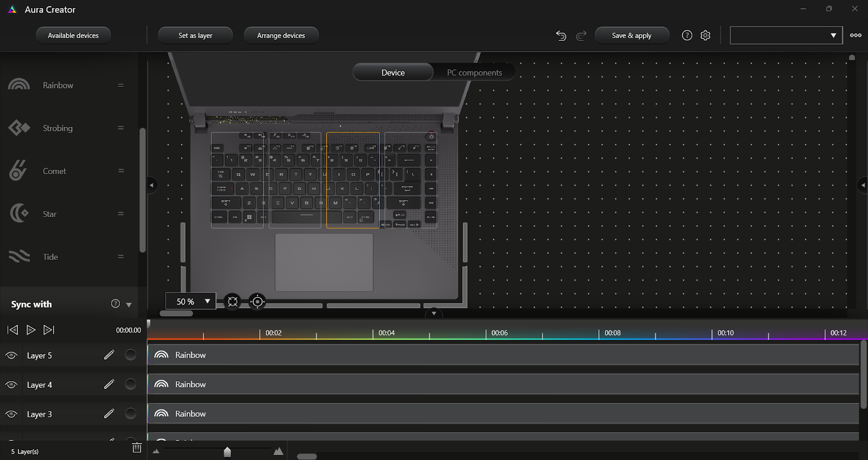Click drag handle beside Rainbow effect
Screen dimensions: 868x460
coord(121,85)
